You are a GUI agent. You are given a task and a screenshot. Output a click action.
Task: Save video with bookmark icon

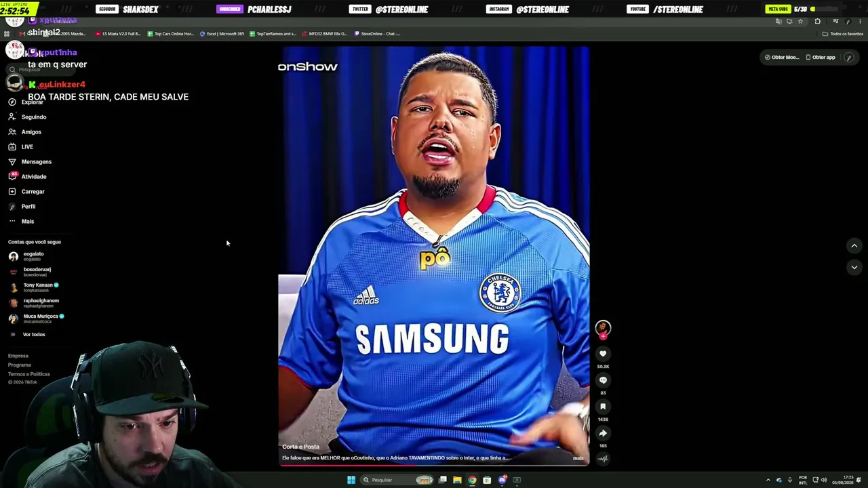(x=603, y=407)
